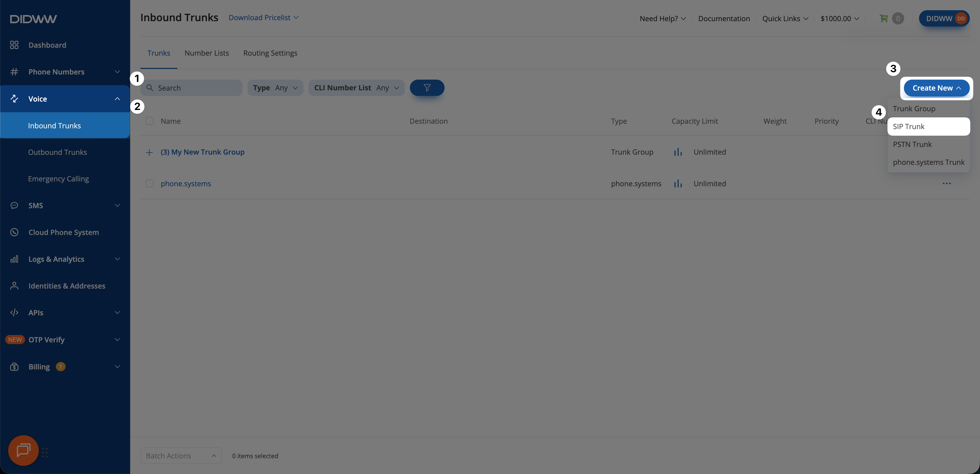The image size is (980, 474).
Task: Expand Logs & Analytics in the sidebar
Action: click(x=65, y=259)
